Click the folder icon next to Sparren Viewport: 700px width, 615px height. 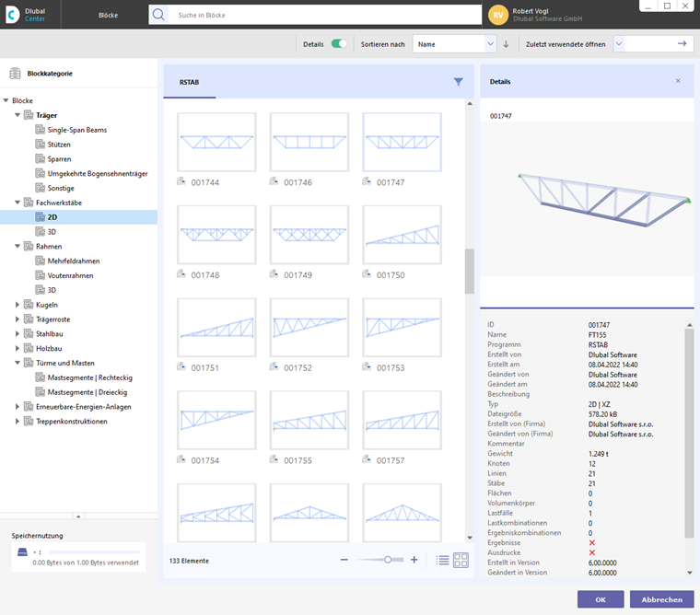coord(41,159)
